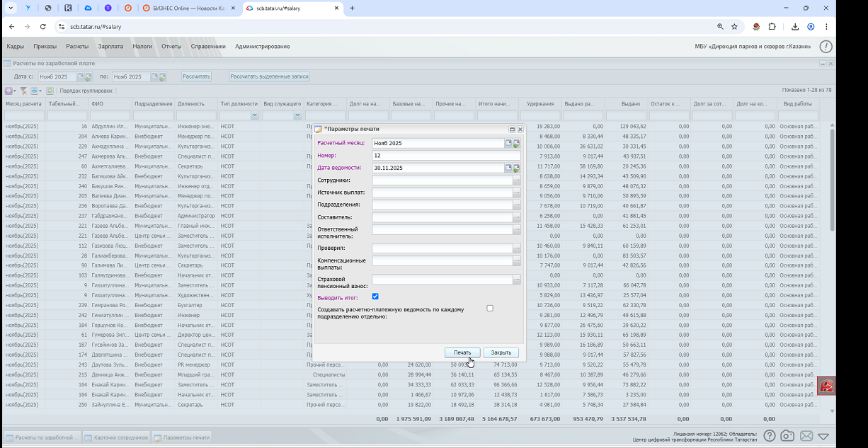Open the help question mark icon
The width and height of the screenshot is (868, 448).
click(769, 436)
